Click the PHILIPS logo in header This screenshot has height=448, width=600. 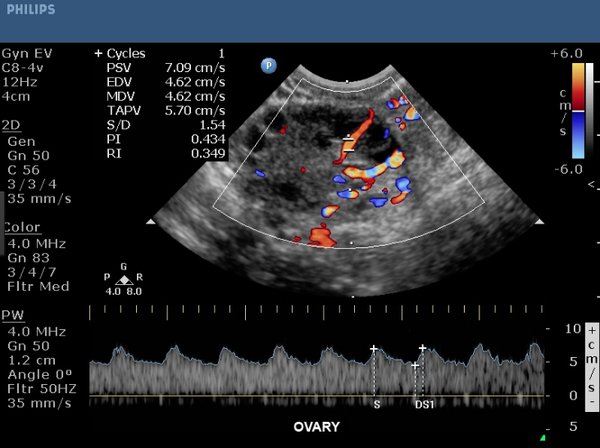[30, 10]
